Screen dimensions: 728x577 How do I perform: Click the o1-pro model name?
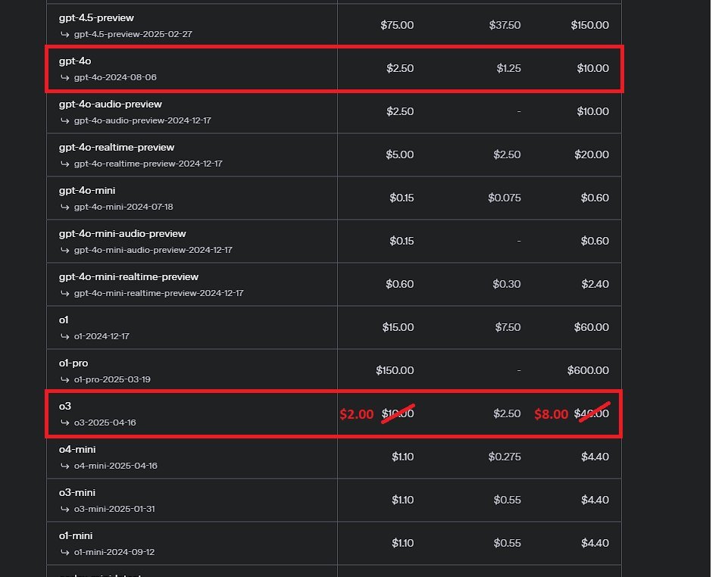click(x=73, y=363)
